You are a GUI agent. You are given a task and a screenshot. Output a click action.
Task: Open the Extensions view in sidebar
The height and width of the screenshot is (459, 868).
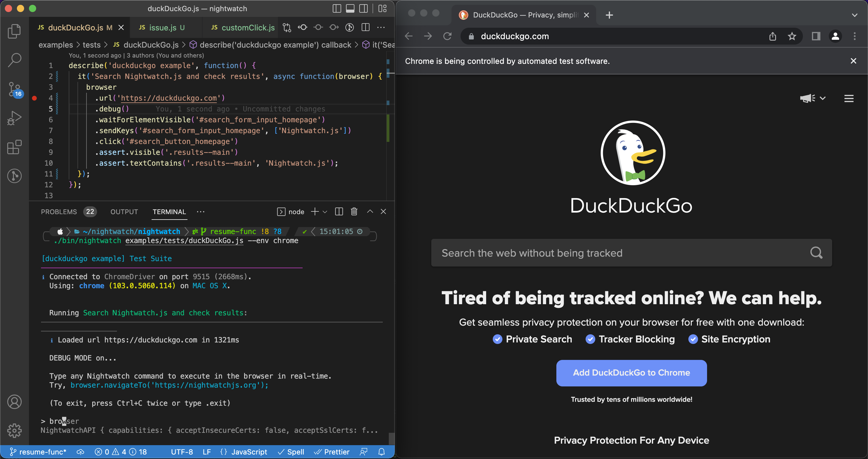click(x=14, y=147)
